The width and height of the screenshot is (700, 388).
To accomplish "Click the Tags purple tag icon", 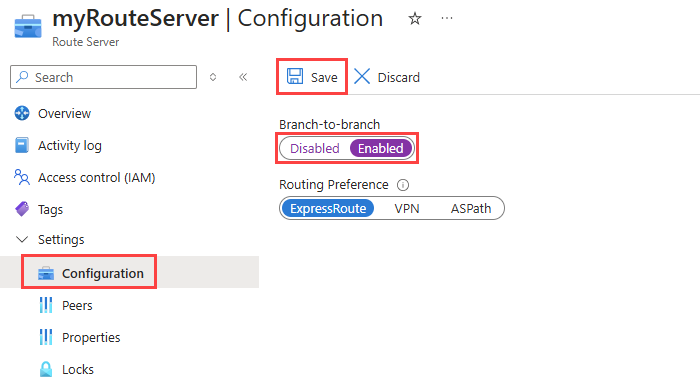I will coord(22,209).
